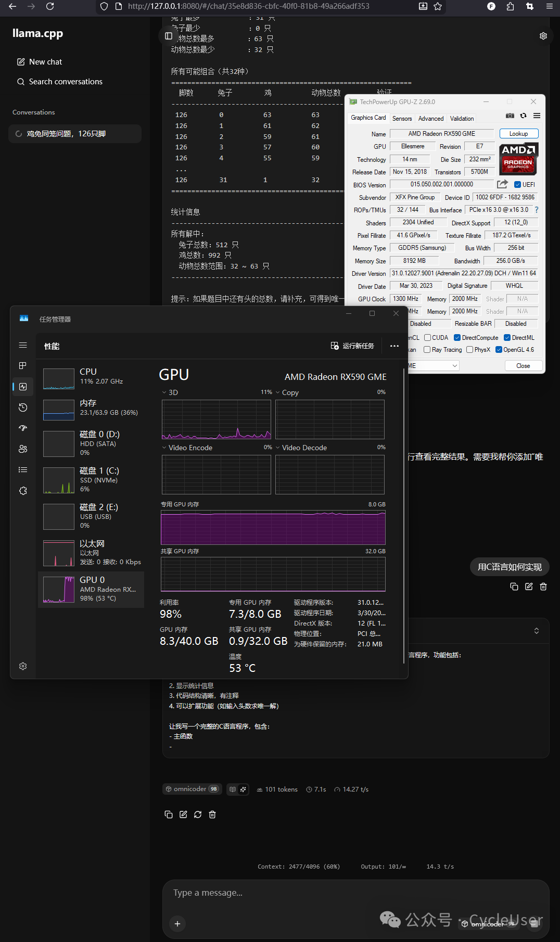The image size is (560, 942).
Task: Click the omnicoder 9B model badge under response
Action: 192,789
